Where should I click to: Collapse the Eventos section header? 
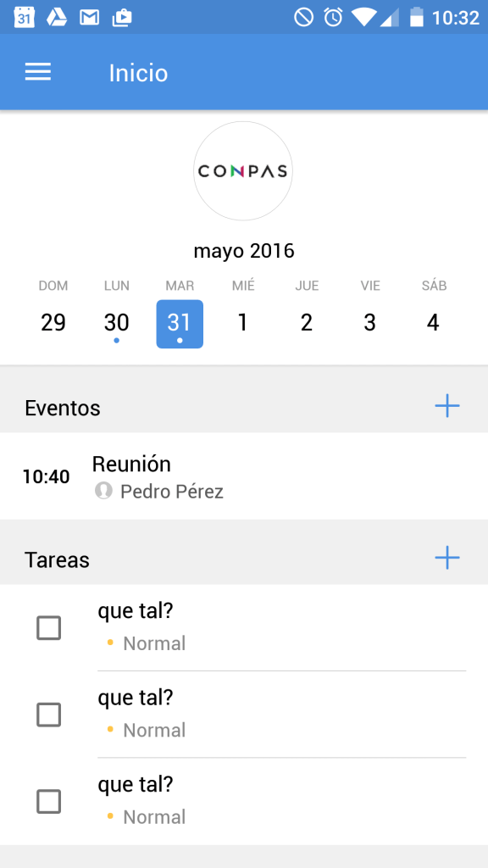(x=63, y=408)
